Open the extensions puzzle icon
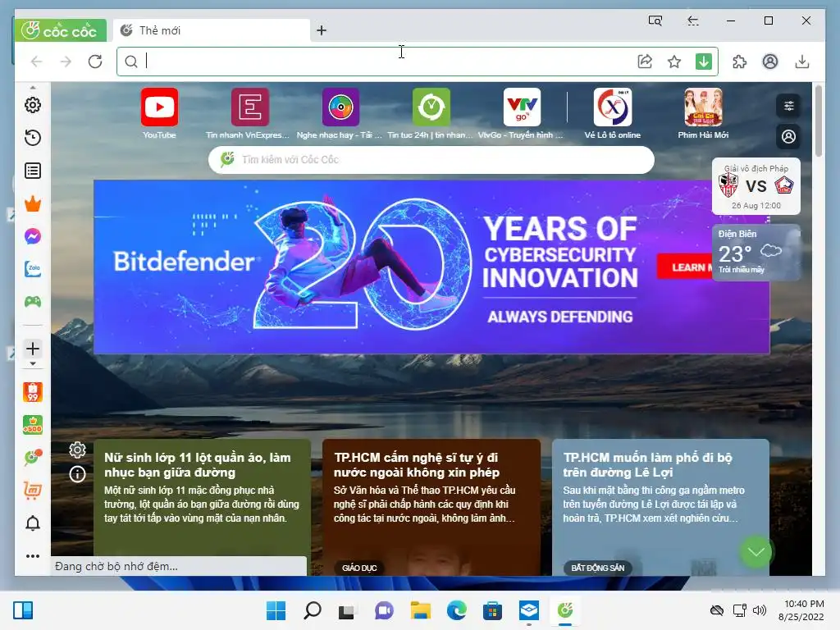 [x=739, y=62]
